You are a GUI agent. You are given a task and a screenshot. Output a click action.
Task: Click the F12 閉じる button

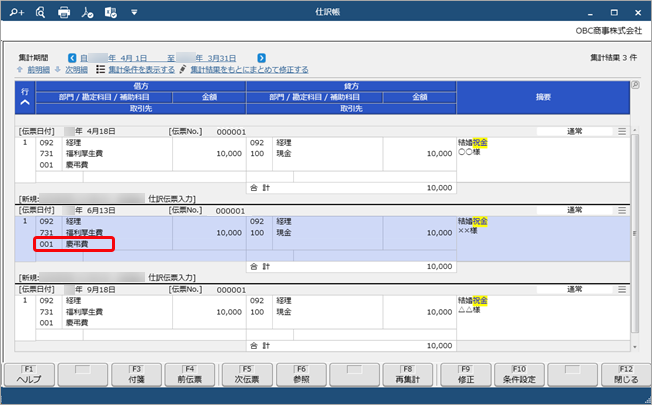point(626,375)
